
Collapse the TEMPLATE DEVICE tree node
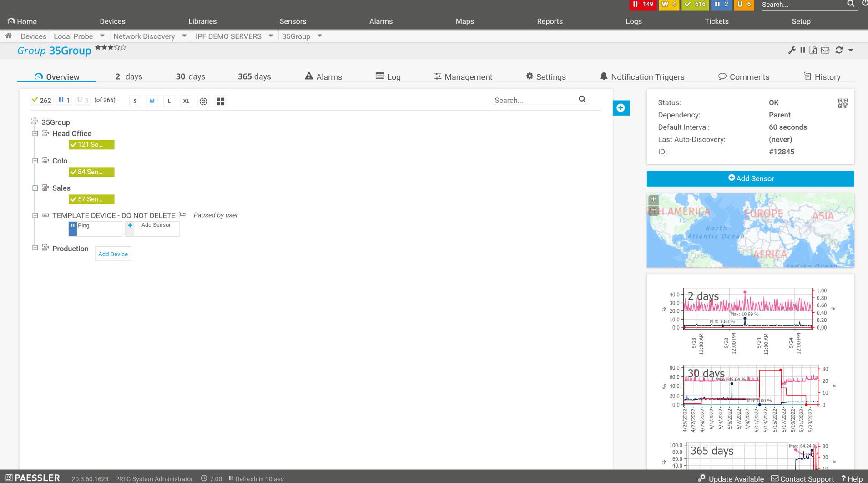[x=35, y=215]
